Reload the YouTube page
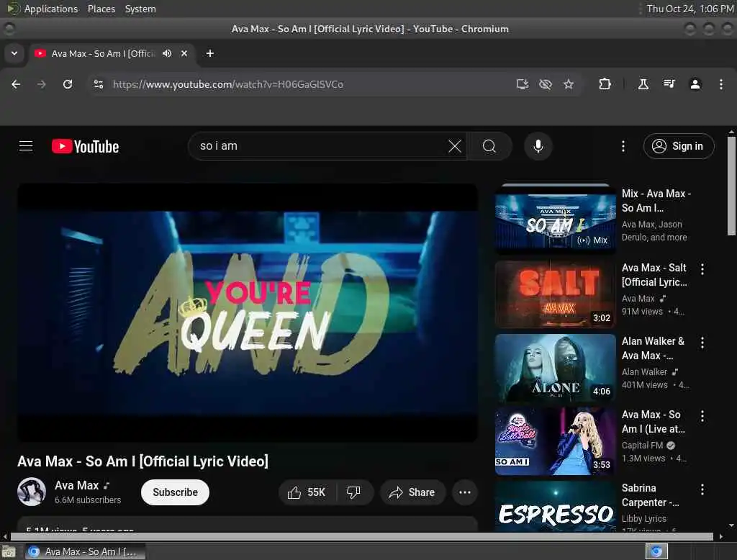 coord(68,84)
